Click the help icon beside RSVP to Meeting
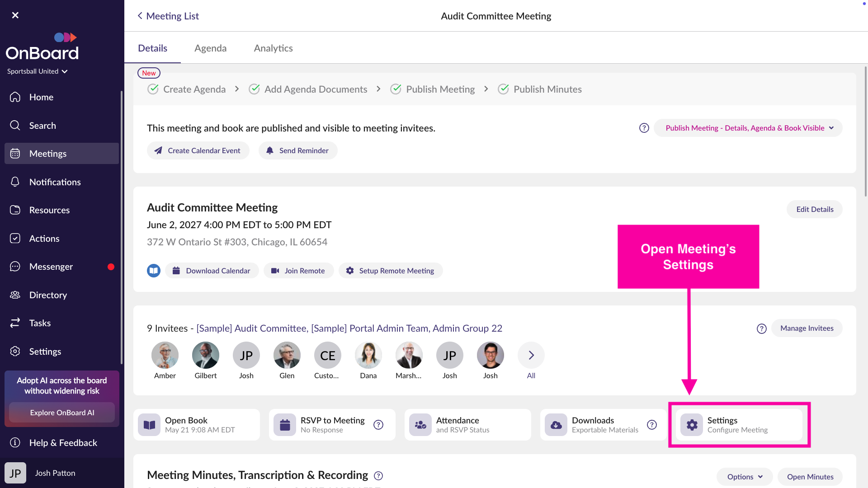 point(378,425)
